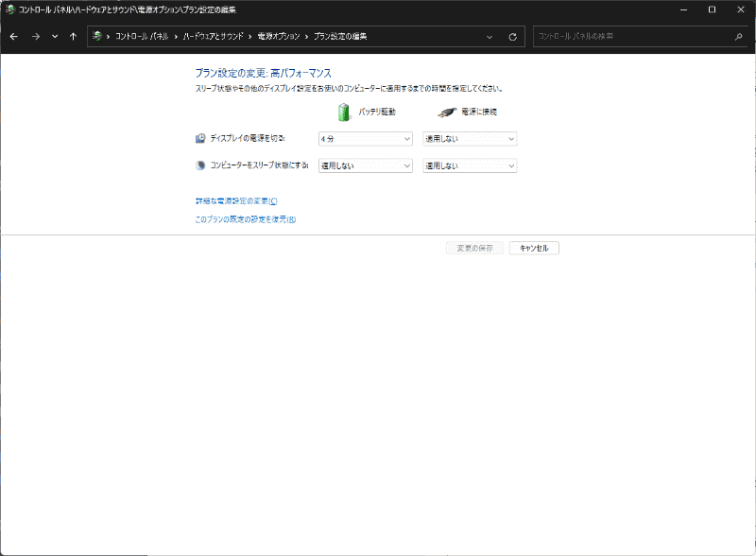Click the sleep moon icon beside コンピューターをスリープ状態にする

(198, 165)
